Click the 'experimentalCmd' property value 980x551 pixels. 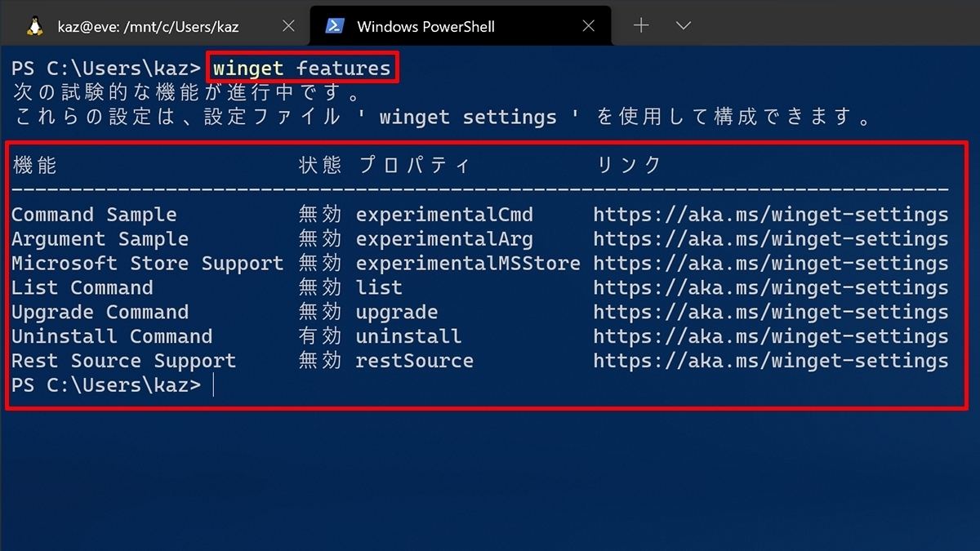pos(444,215)
